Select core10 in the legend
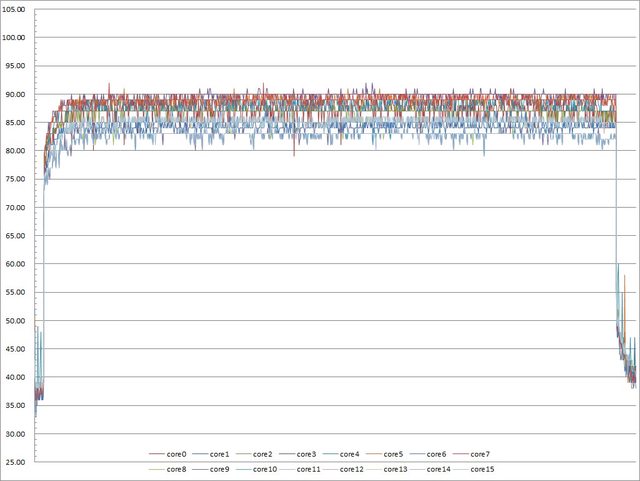Viewport: 640px width, 481px height. click(266, 469)
